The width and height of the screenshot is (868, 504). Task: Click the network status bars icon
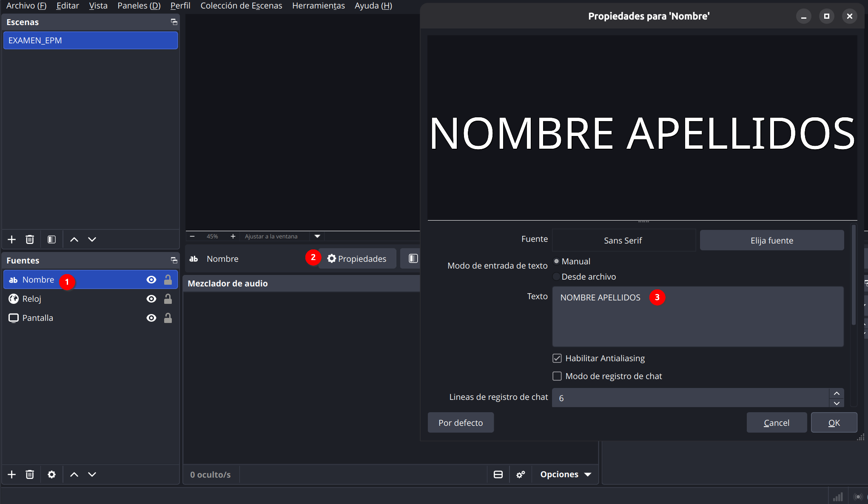[838, 496]
